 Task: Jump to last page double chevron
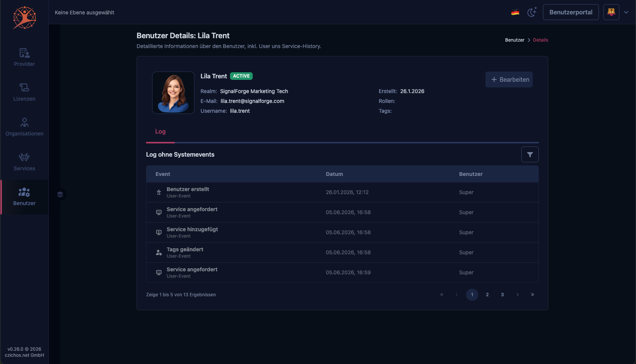(532, 295)
